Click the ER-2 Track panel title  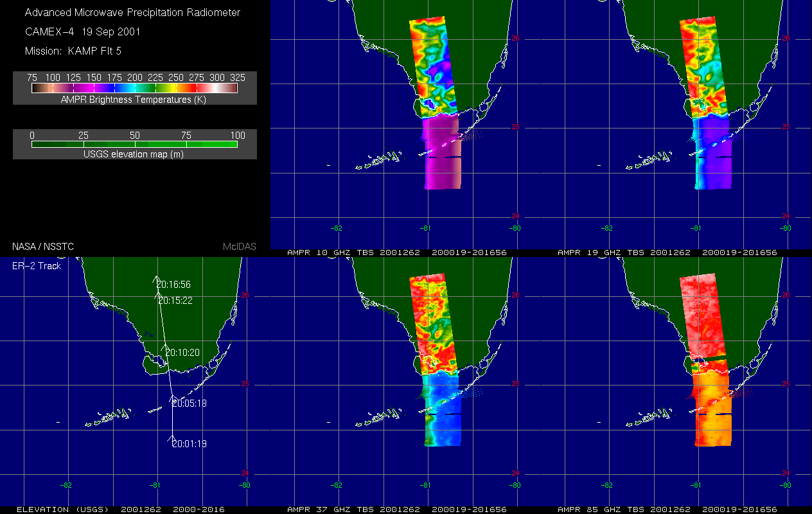(37, 265)
